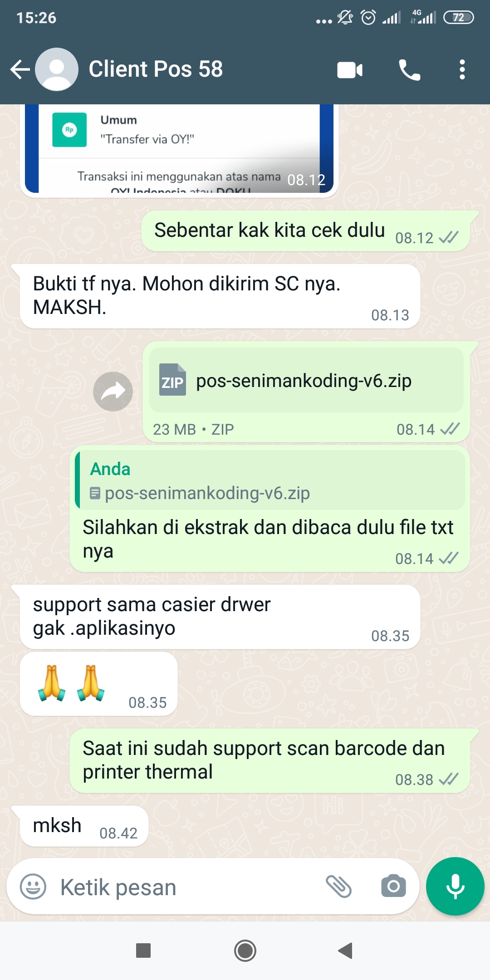
Task: Open Client Pos 58 profile picture
Action: pyautogui.click(x=57, y=69)
